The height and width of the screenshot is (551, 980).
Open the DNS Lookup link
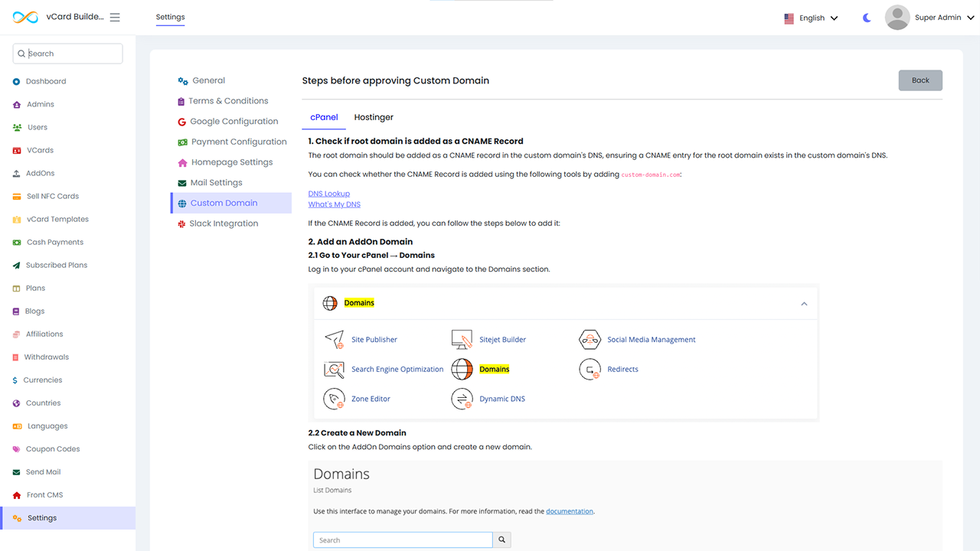pos(329,194)
